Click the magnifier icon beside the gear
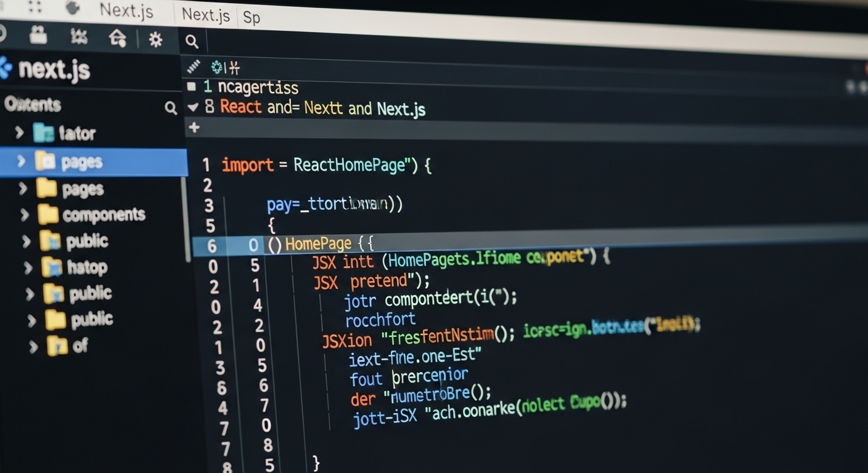Viewport: 868px width, 473px height. click(x=192, y=42)
